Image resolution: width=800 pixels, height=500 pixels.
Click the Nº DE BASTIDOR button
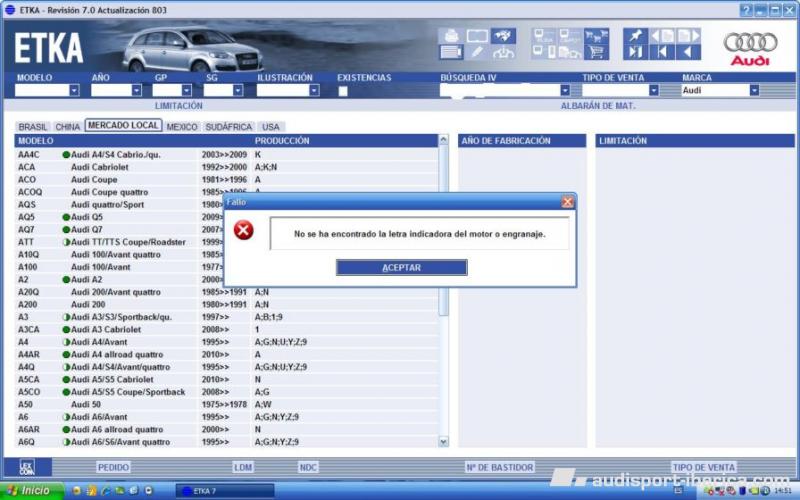pos(499,467)
